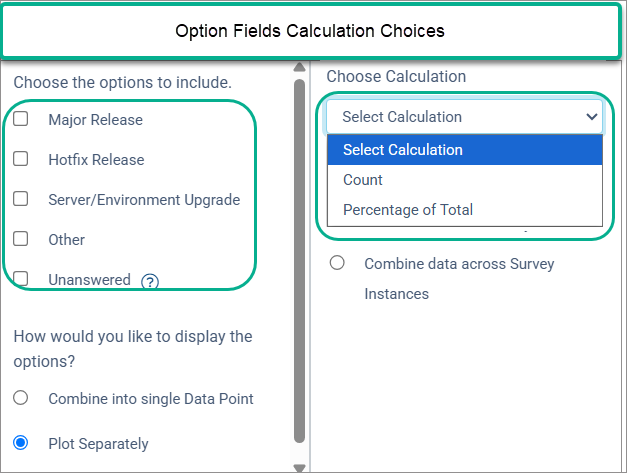Screen dimensions: 627x473
Task: Select Combine data across Survey Instances
Action: point(337,263)
